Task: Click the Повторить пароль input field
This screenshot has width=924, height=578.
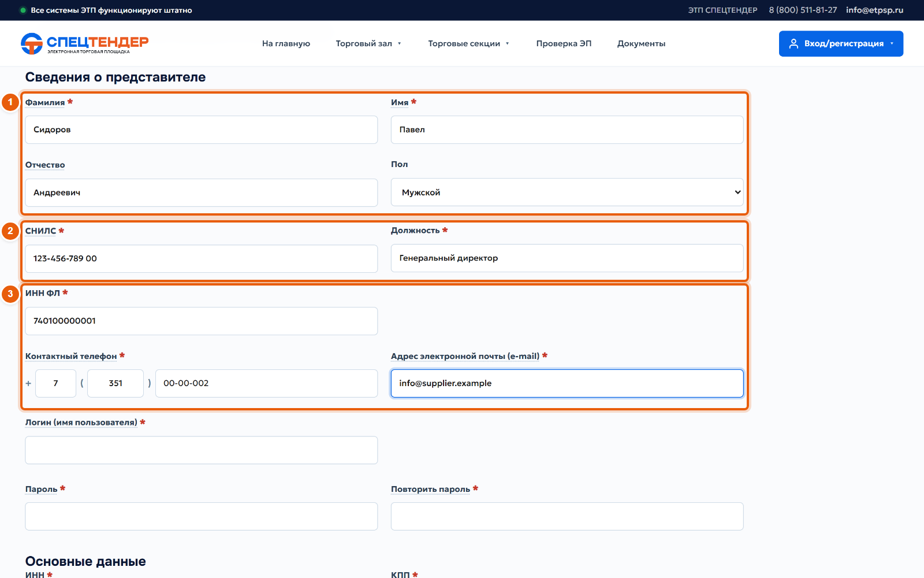Action: point(567,516)
